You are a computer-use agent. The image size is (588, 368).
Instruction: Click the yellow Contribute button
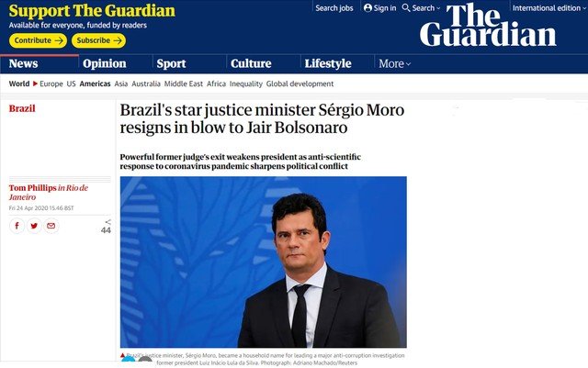(x=38, y=40)
